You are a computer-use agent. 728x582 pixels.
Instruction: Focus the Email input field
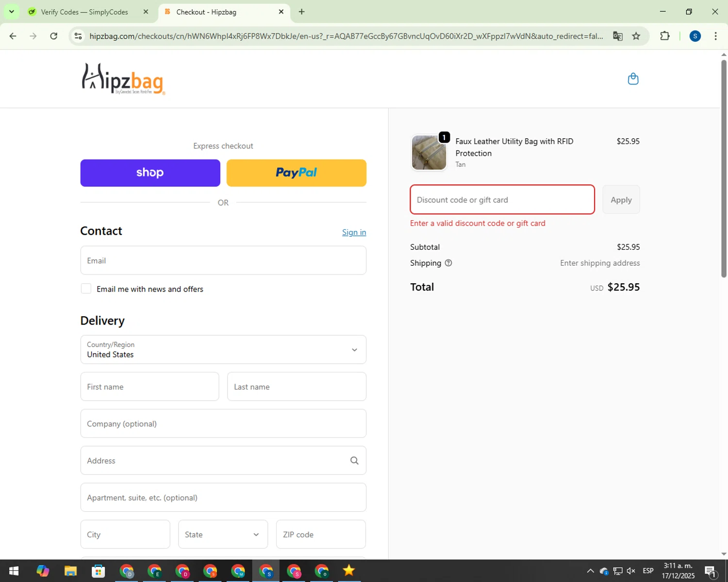pyautogui.click(x=223, y=260)
